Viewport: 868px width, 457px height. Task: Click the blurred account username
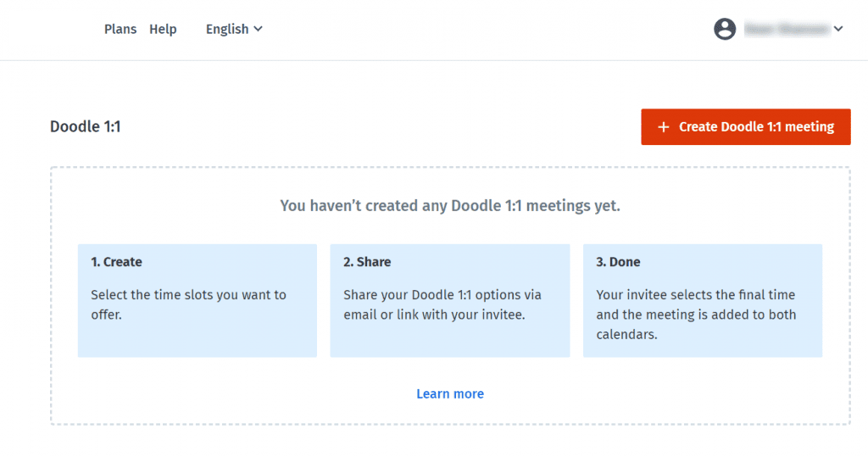tap(786, 29)
